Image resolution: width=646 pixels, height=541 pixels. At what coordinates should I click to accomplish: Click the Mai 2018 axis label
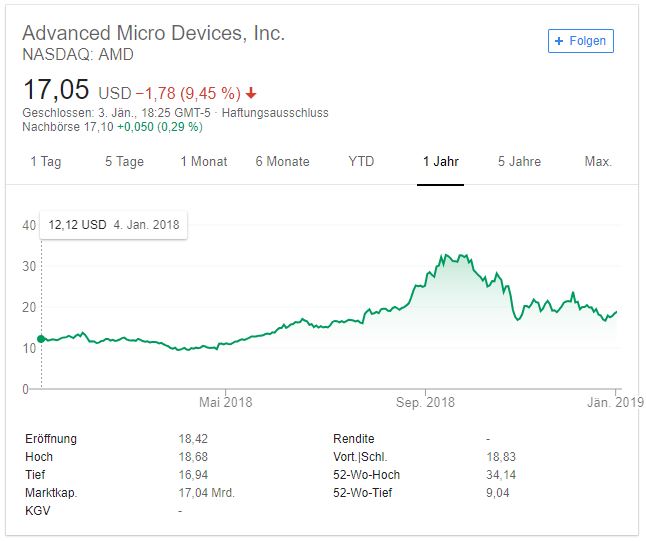(226, 403)
